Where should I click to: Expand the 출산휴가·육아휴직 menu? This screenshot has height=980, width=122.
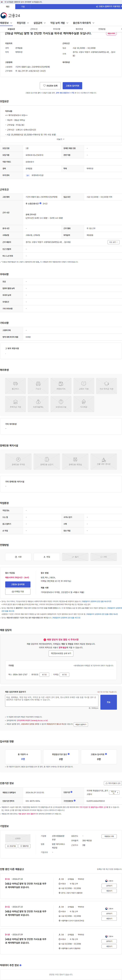point(84,23)
